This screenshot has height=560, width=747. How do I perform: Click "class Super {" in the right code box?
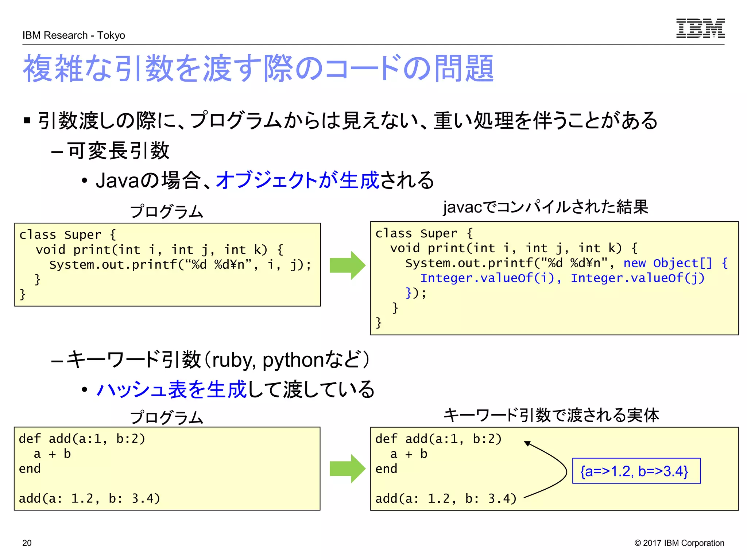pyautogui.click(x=424, y=233)
